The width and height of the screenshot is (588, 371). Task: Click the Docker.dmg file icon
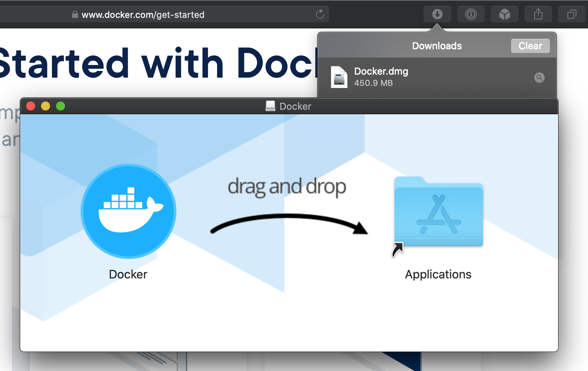(x=339, y=77)
